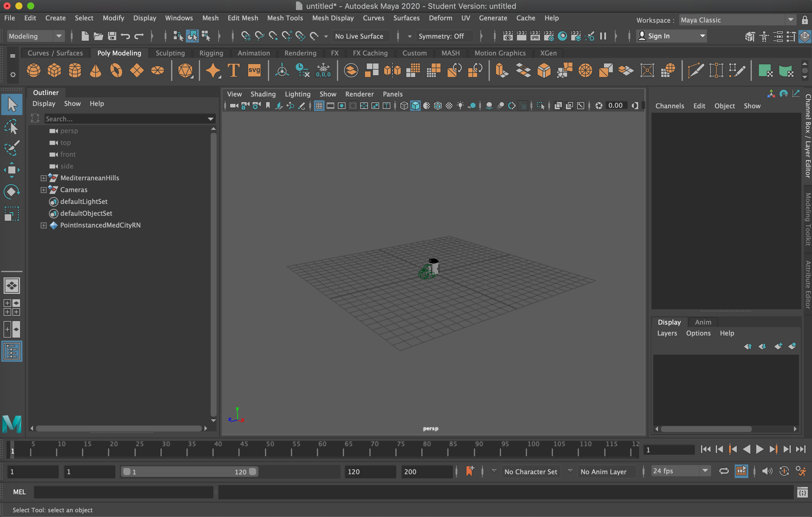The image size is (812, 517).
Task: Expand PointInstancedMedCityRN in the Outliner
Action: 43,225
